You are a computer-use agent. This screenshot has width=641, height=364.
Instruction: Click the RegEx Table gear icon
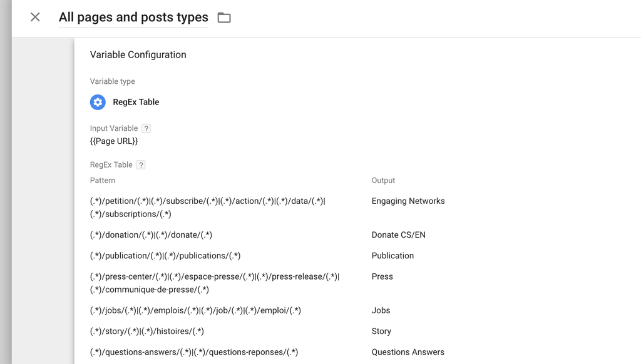pyautogui.click(x=98, y=102)
